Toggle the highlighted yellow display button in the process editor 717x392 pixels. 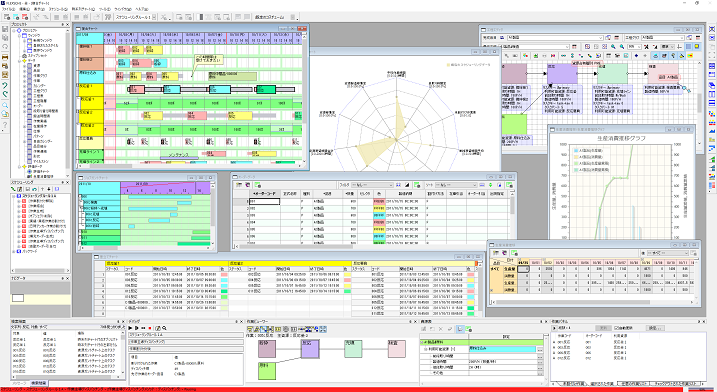(x=696, y=47)
